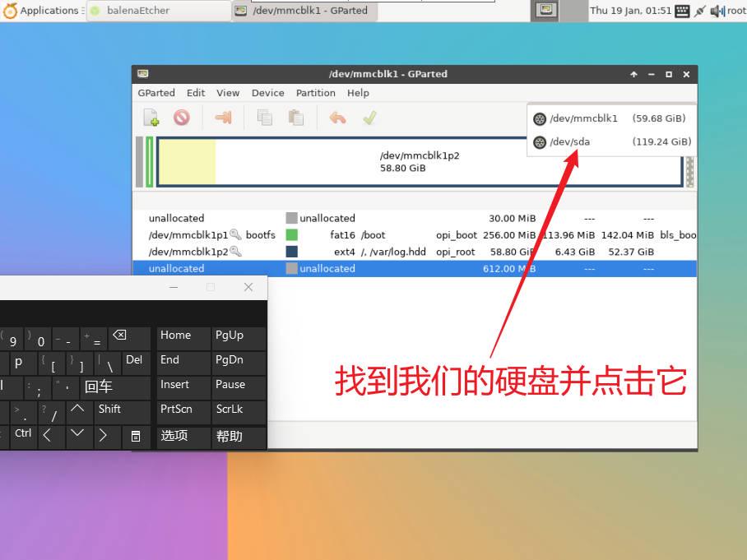The image size is (747, 560).
Task: Click the 回车 enter key
Action: [116, 386]
